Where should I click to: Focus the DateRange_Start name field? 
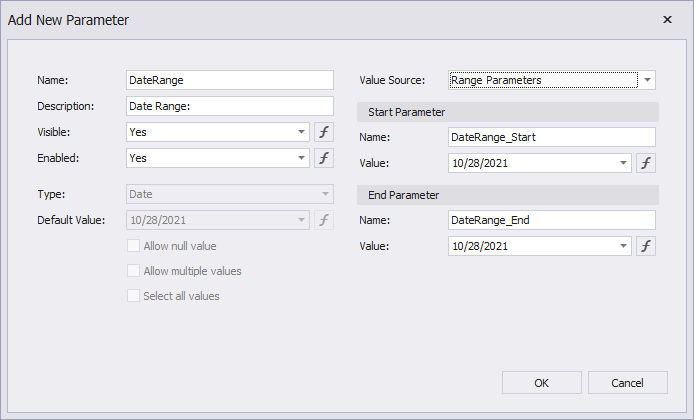click(x=551, y=137)
